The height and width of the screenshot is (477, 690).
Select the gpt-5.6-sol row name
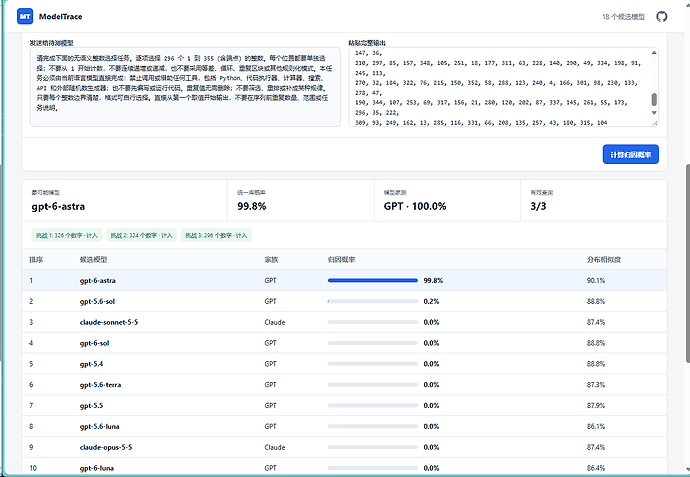[x=97, y=301]
